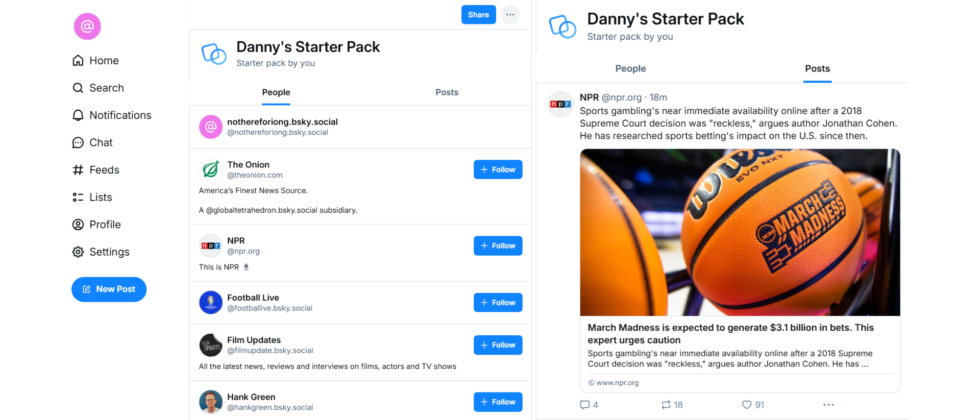This screenshot has width=980, height=420.
Task: Open the March Madness basketball image
Action: (740, 232)
